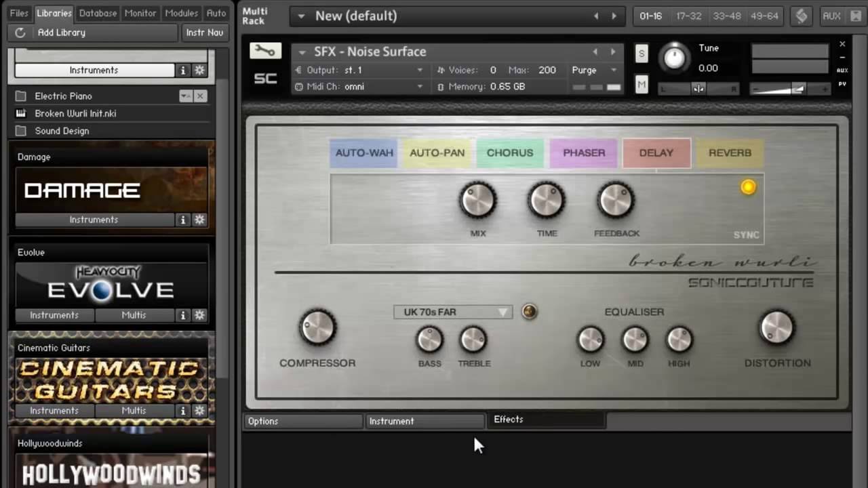The width and height of the screenshot is (868, 488).
Task: Select the REVERB effect button
Action: click(x=730, y=153)
